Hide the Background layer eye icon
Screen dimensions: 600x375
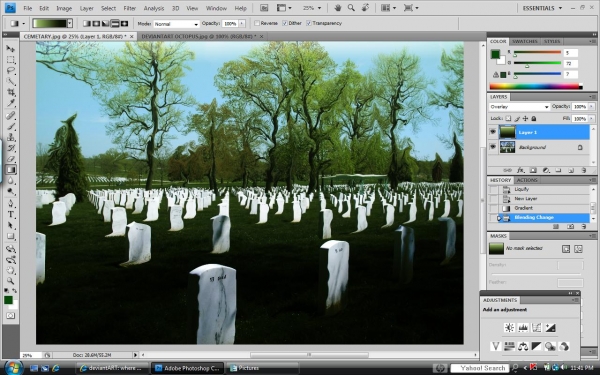[493, 147]
